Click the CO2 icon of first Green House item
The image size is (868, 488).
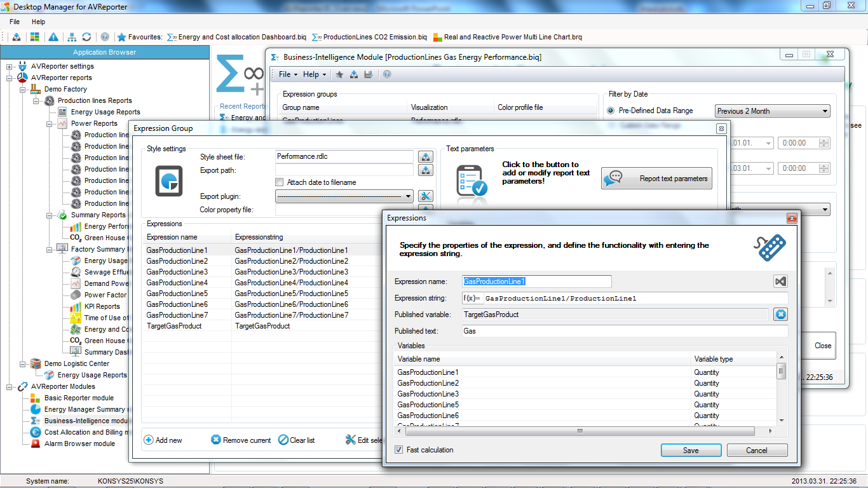pyautogui.click(x=75, y=238)
